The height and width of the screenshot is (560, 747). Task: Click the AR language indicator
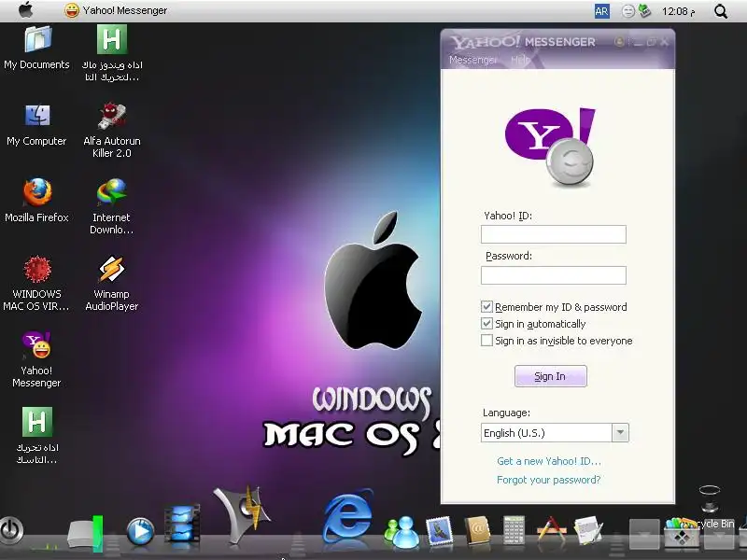601,11
